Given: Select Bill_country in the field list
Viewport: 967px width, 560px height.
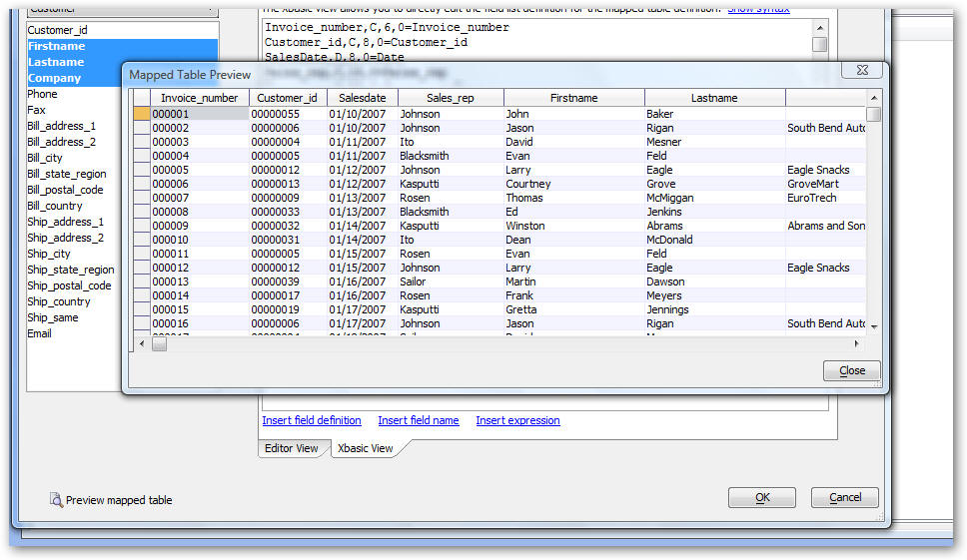Looking at the screenshot, I should (74, 207).
